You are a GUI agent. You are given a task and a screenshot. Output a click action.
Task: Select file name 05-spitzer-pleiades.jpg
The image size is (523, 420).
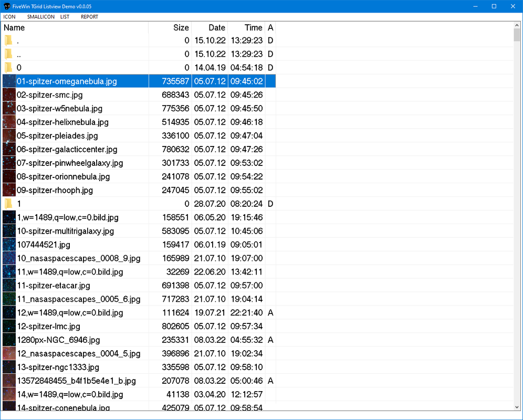coord(57,136)
